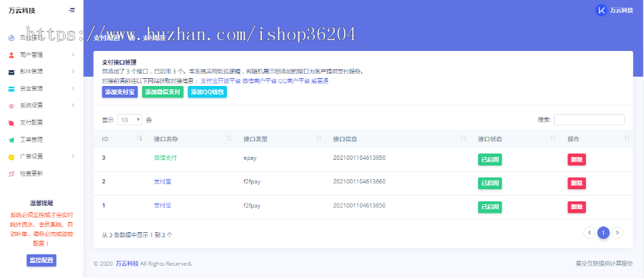Expand the 资金管理 submenu chevron

[73, 88]
